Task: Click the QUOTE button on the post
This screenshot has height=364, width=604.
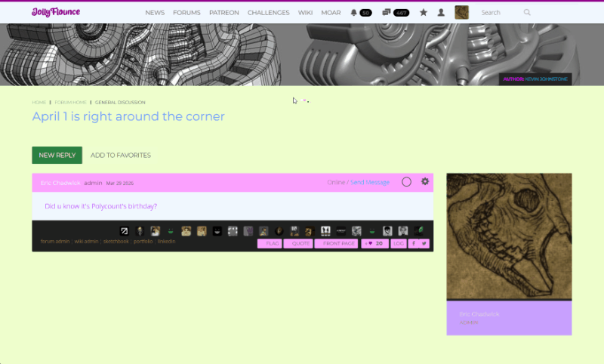Action: pos(297,243)
